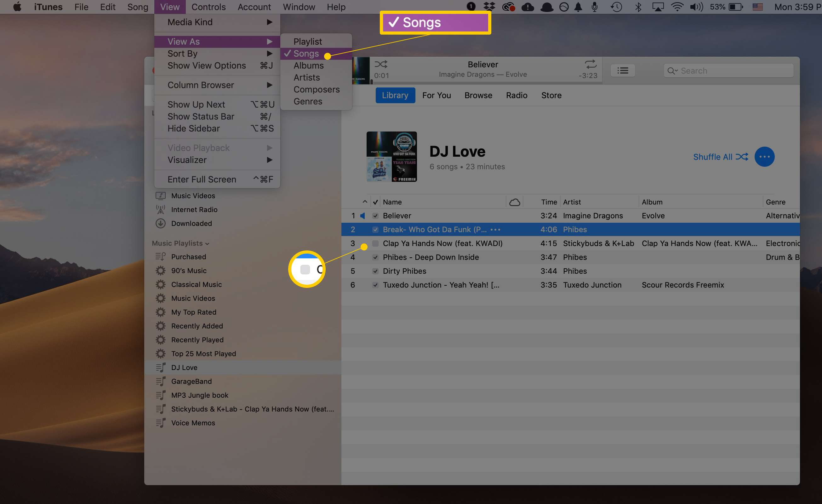Click the shuffle icon in playback bar
Image resolution: width=822 pixels, height=504 pixels.
(x=380, y=64)
